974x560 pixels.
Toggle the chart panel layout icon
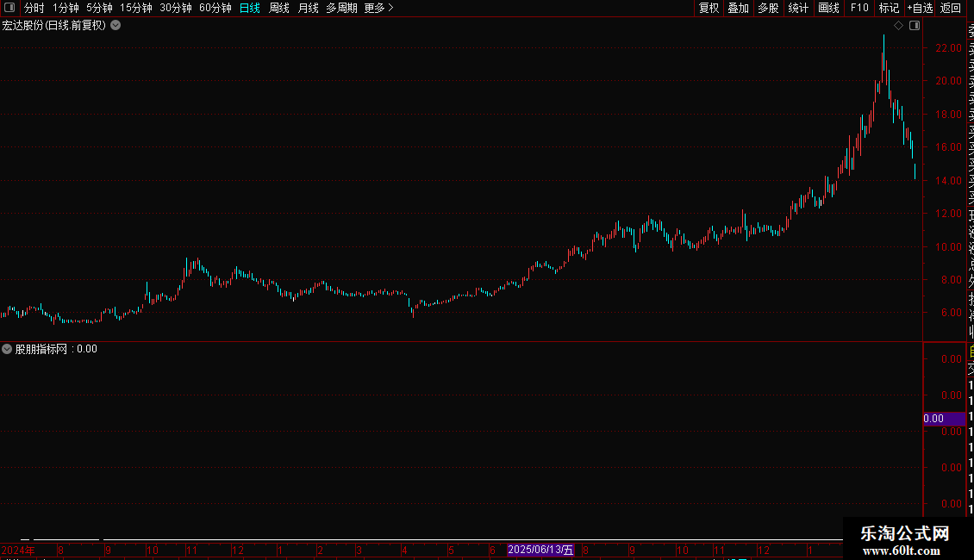pos(915,26)
